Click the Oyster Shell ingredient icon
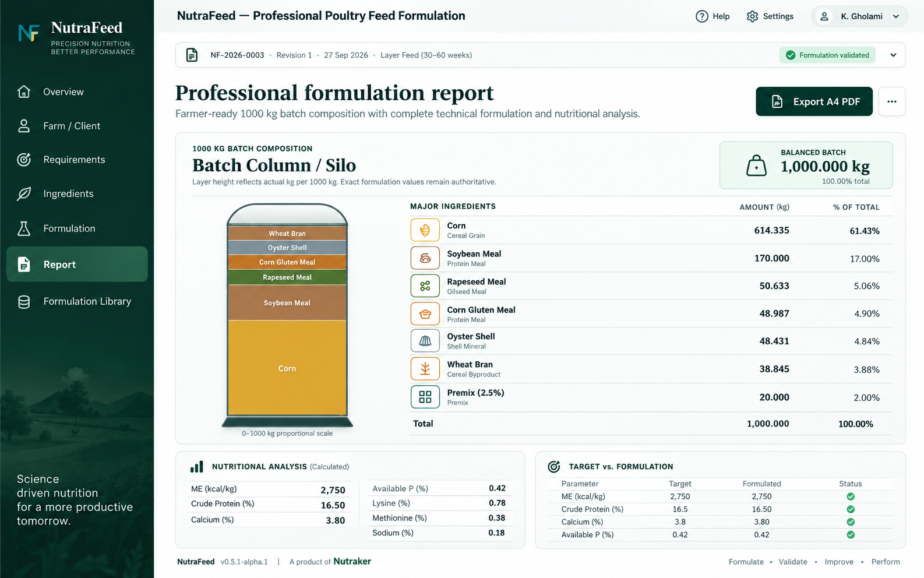 click(x=425, y=341)
